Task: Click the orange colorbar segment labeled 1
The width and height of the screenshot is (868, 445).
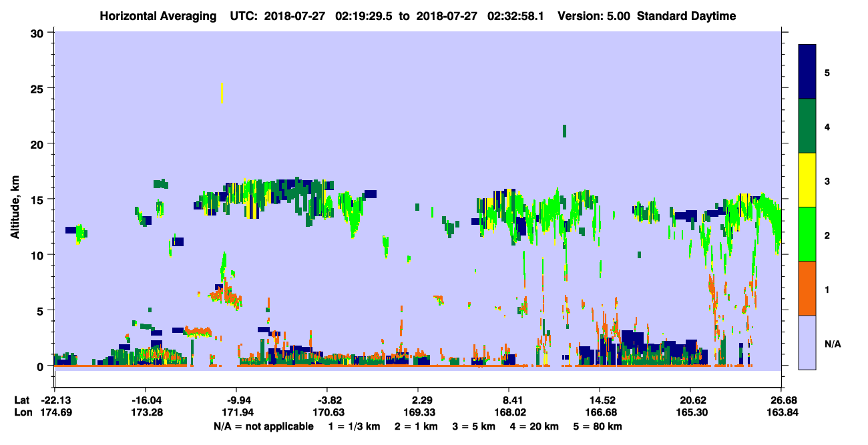Action: (807, 288)
